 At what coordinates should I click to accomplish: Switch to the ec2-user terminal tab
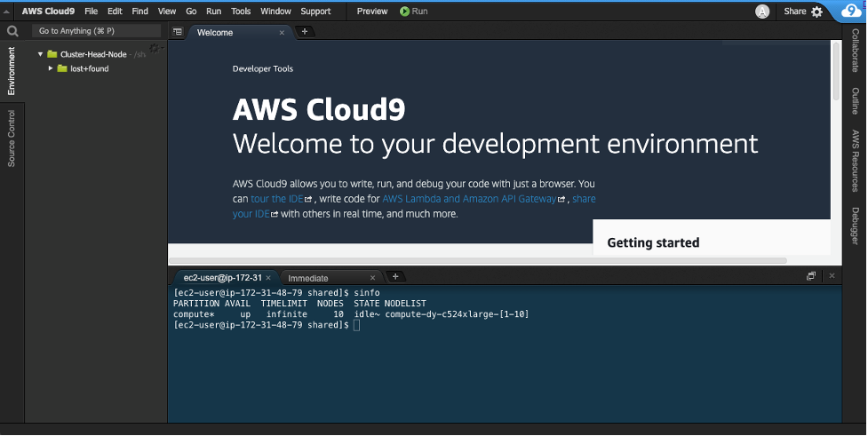pos(222,278)
